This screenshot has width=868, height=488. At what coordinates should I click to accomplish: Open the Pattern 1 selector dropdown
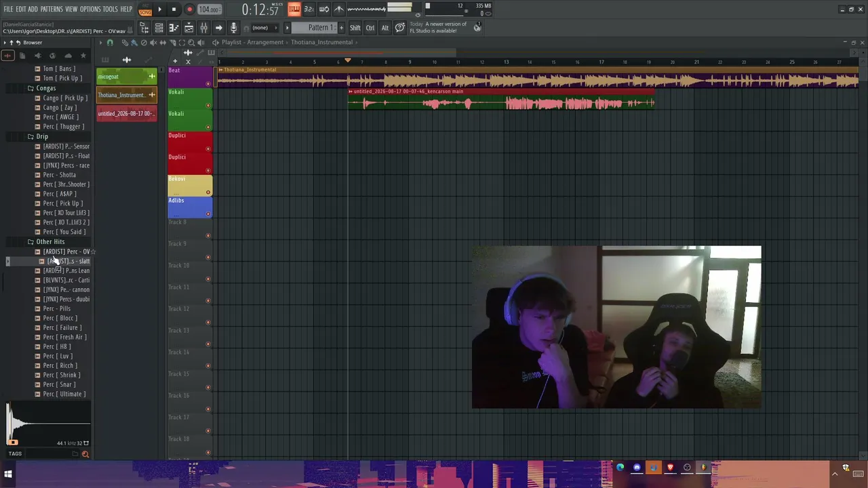pyautogui.click(x=314, y=28)
